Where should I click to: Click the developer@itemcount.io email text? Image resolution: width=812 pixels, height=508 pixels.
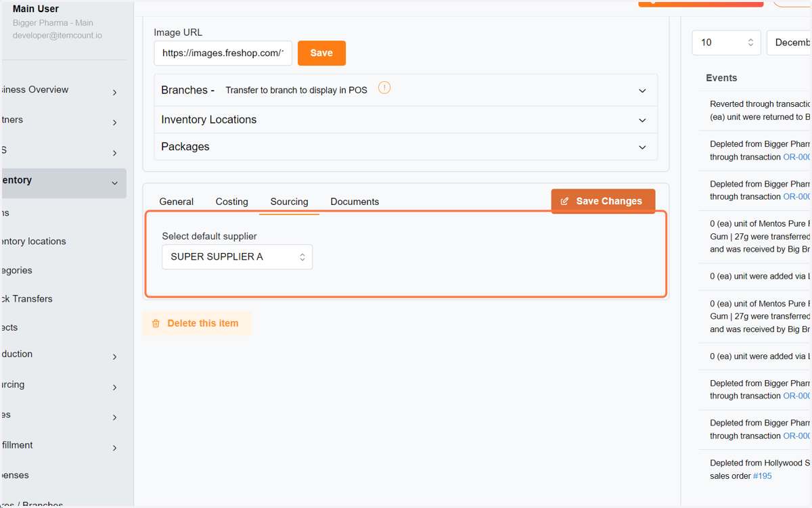click(x=58, y=35)
